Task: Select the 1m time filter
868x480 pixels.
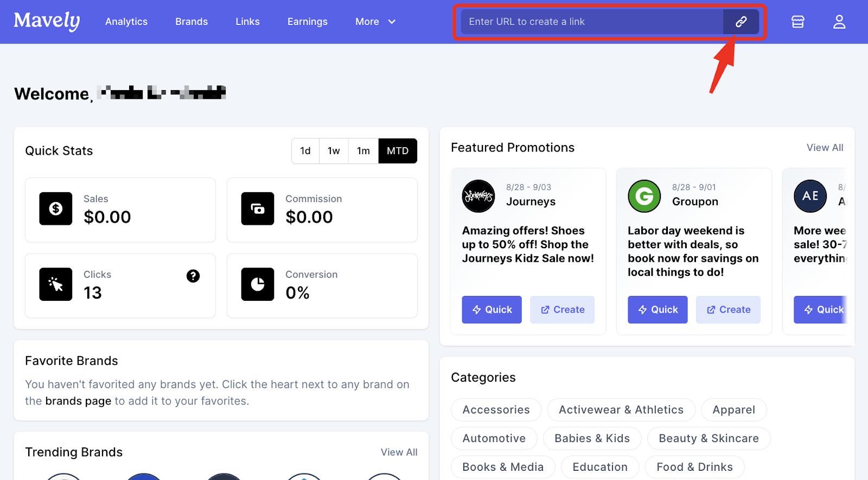Action: (x=362, y=151)
